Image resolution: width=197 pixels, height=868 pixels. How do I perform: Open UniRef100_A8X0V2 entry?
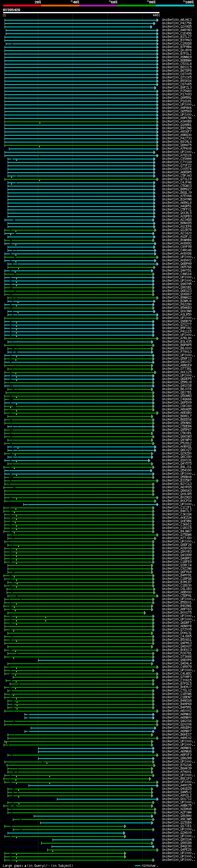177,711
